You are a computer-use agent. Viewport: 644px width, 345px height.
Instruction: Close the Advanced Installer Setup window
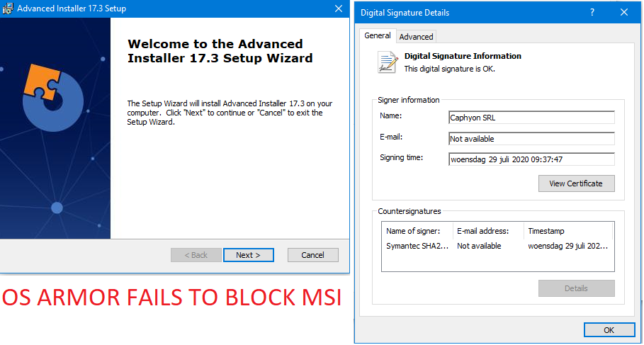pos(339,9)
